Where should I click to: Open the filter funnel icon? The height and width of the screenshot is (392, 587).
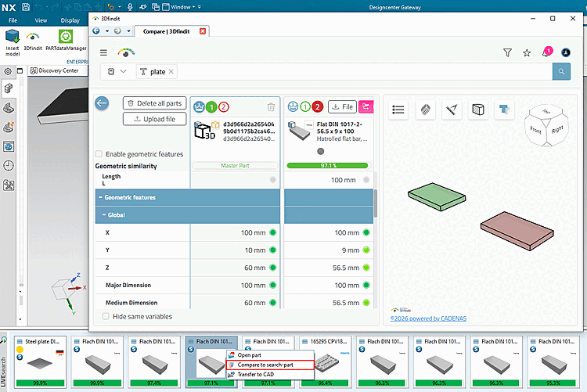click(507, 52)
